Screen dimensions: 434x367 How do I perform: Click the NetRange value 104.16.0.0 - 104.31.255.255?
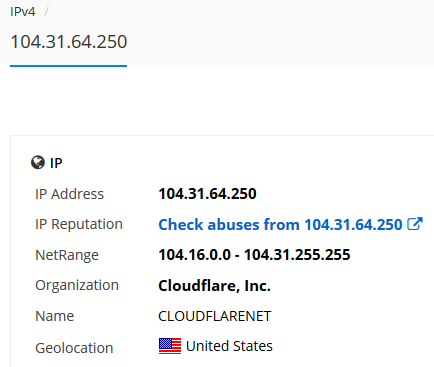click(x=254, y=255)
